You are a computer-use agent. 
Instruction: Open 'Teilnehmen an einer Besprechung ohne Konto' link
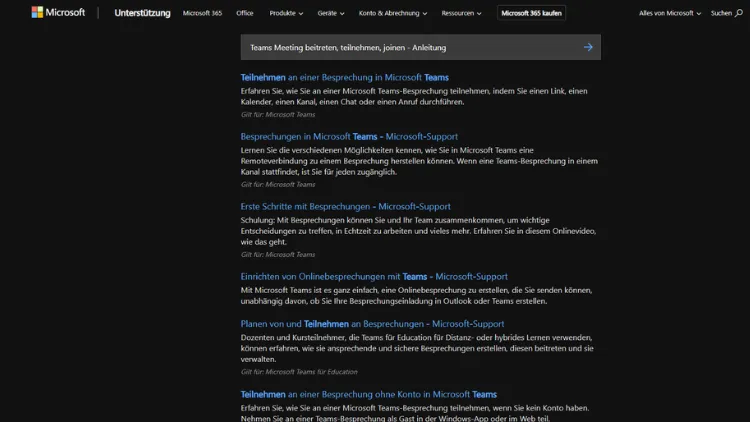368,394
